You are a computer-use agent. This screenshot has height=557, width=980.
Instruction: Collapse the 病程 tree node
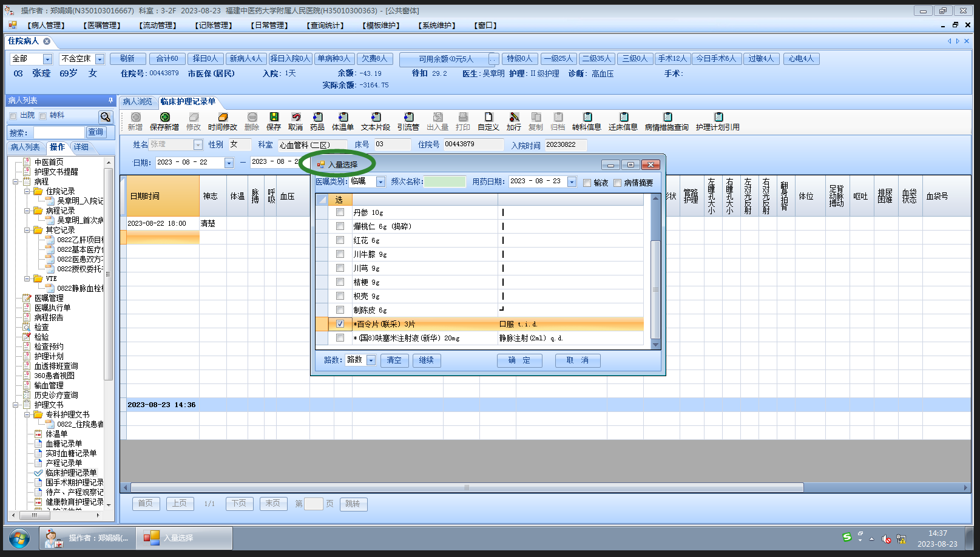16,181
